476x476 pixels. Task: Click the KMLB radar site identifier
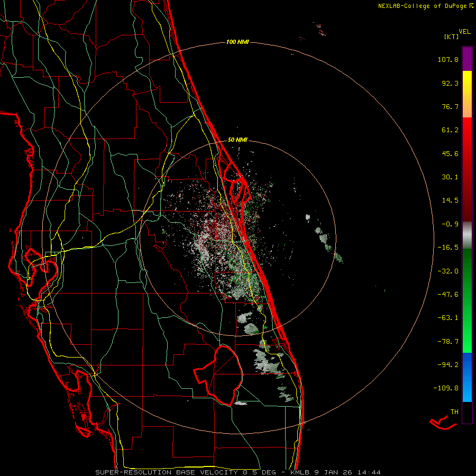(301, 472)
